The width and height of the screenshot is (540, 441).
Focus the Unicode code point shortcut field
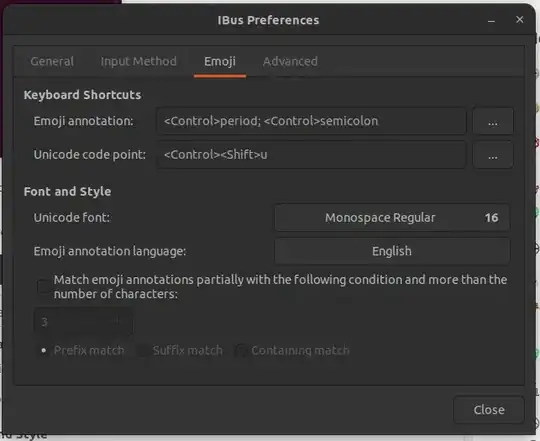click(311, 155)
